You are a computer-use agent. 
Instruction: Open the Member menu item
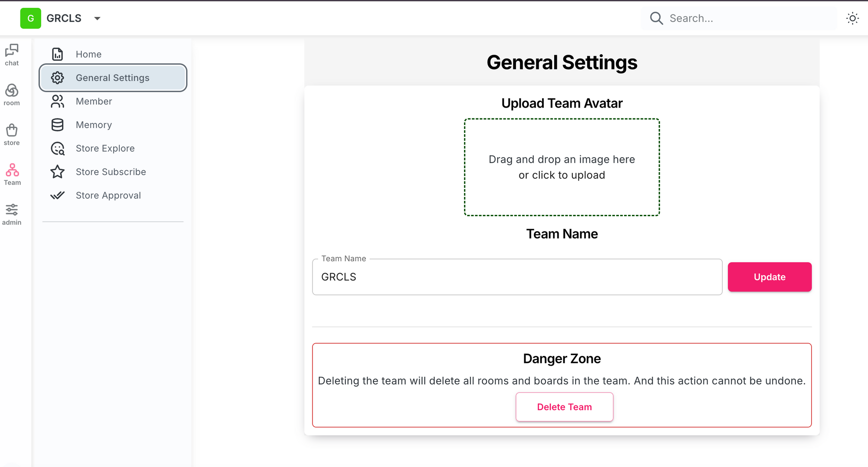click(113, 101)
